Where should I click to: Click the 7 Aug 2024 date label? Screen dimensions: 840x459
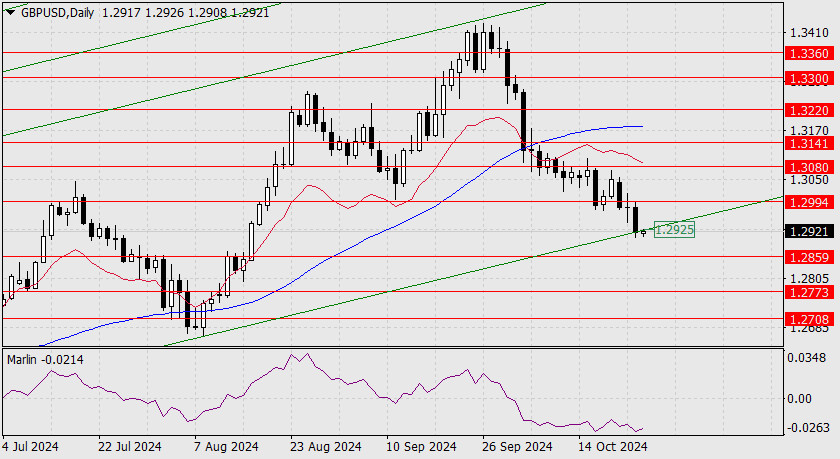click(226, 446)
